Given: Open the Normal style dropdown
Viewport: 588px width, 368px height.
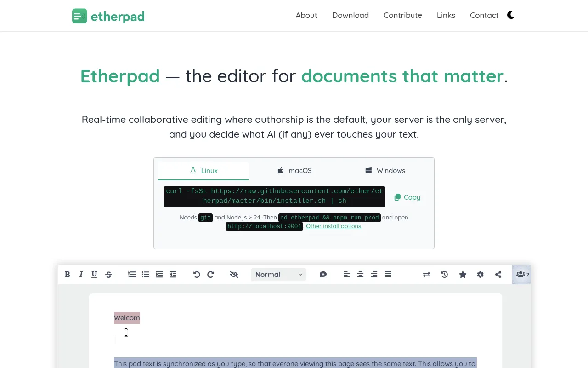Looking at the screenshot, I should click(278, 275).
